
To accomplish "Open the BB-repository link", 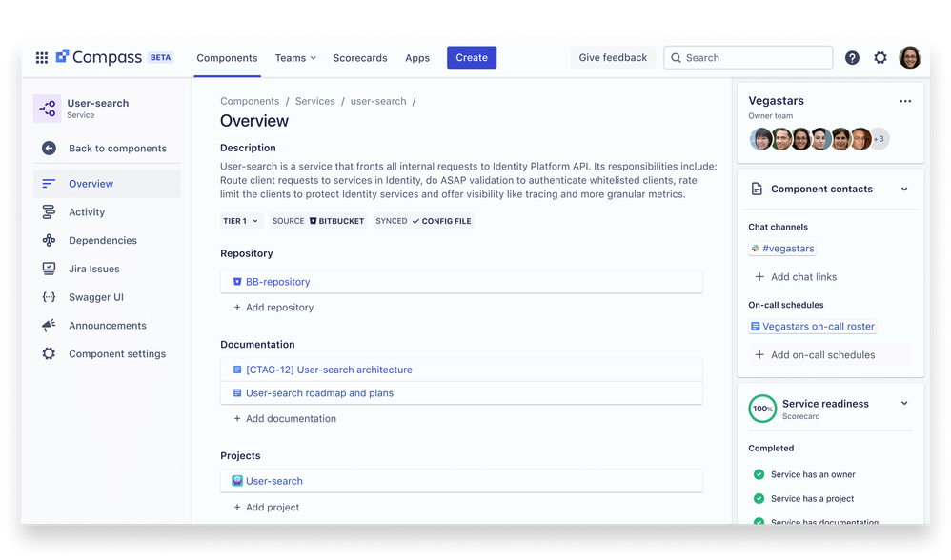I will click(278, 282).
